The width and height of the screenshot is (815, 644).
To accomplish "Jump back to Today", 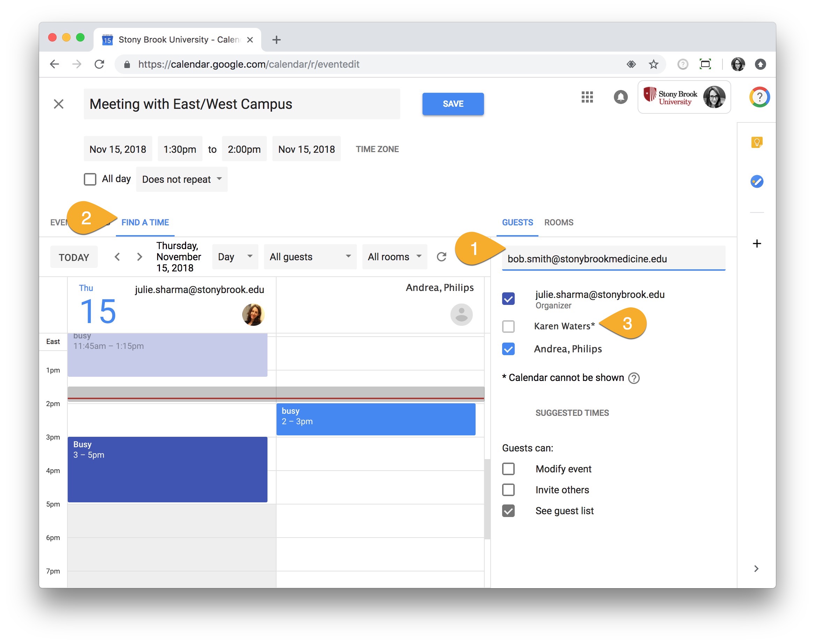I will [74, 257].
